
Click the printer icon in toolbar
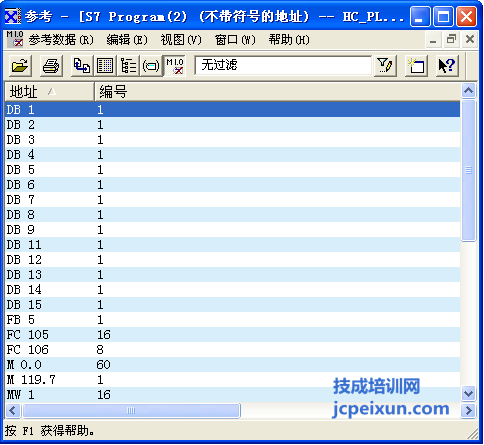[51, 66]
